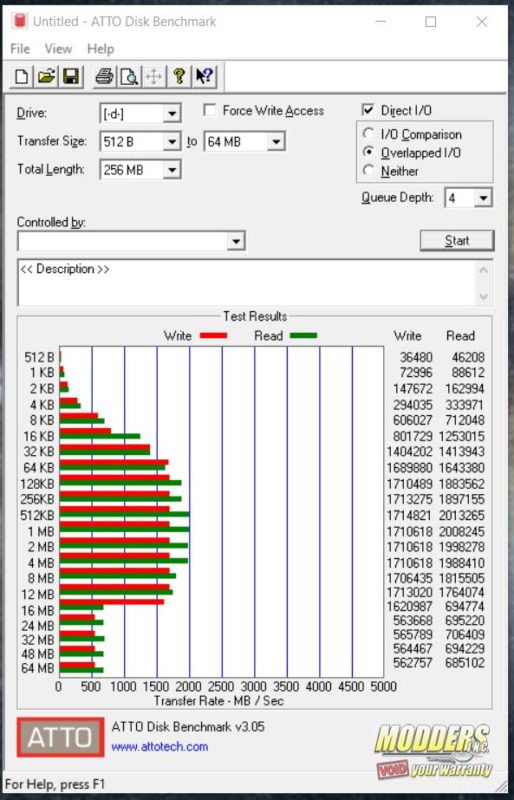Click the read value 694774
Image resolution: width=514 pixels, height=800 pixels.
pos(464,607)
